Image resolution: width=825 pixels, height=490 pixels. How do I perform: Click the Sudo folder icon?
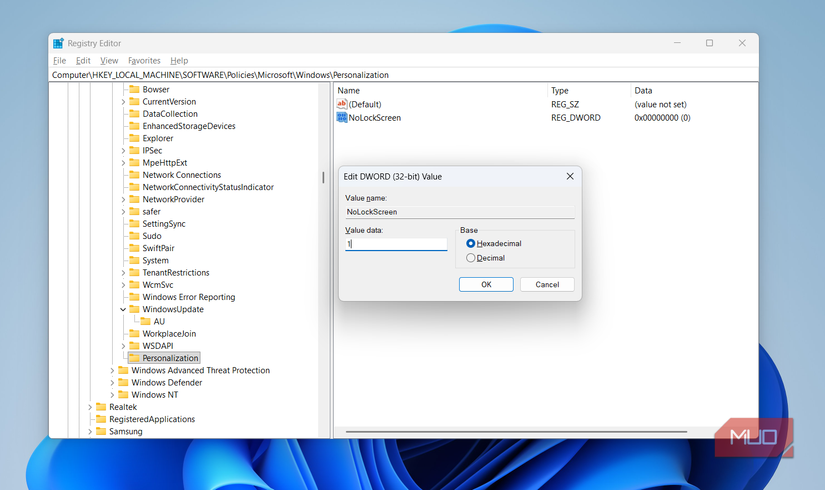point(135,236)
